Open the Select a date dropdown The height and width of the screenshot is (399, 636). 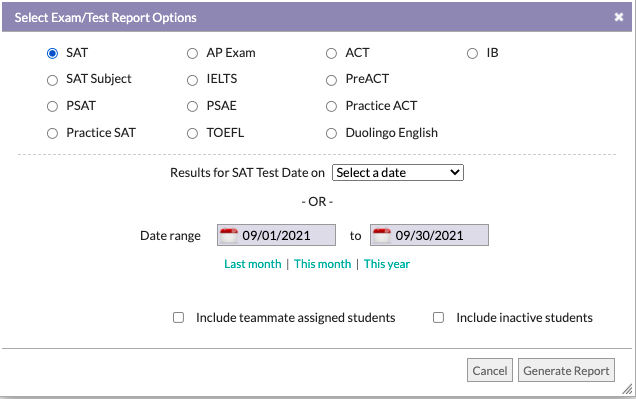point(398,172)
